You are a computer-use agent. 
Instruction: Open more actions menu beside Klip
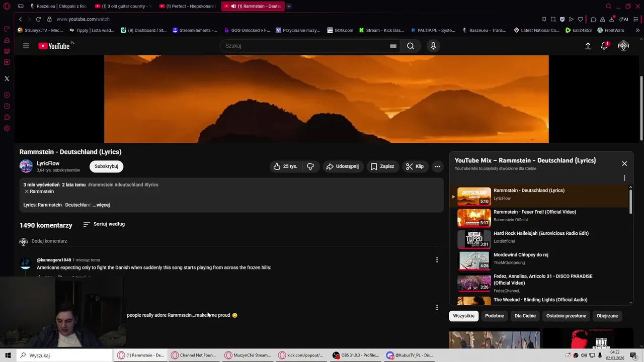pos(438,166)
